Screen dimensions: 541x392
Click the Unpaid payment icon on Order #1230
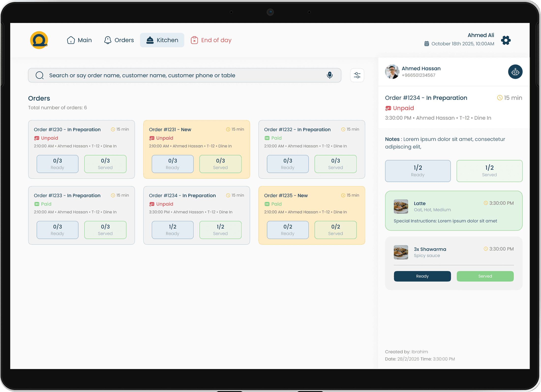(x=37, y=138)
